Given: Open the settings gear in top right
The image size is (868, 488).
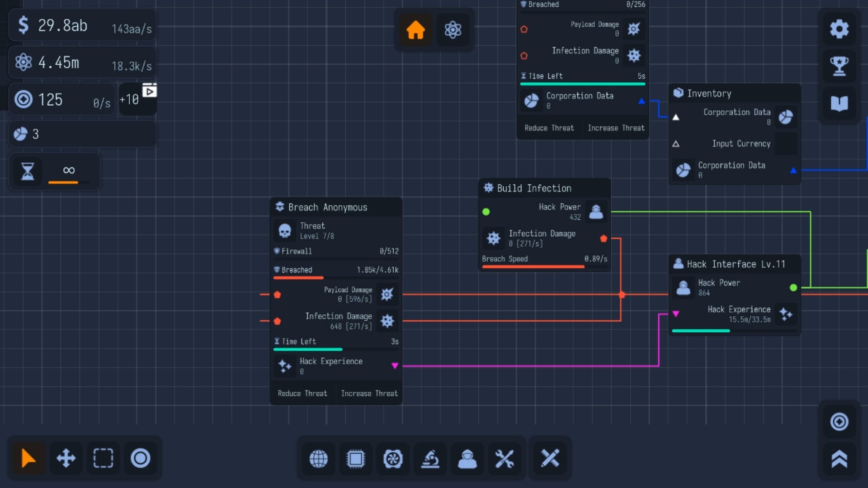Looking at the screenshot, I should pos(839,29).
